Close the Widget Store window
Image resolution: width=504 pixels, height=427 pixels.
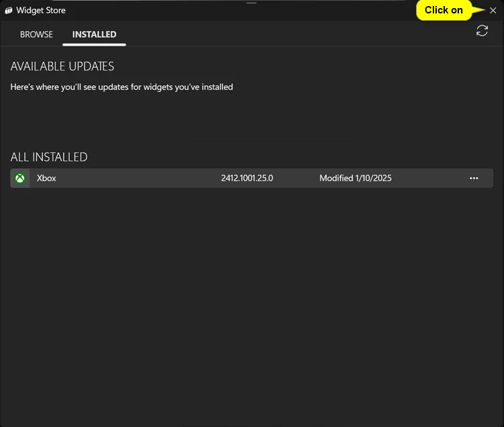(493, 10)
